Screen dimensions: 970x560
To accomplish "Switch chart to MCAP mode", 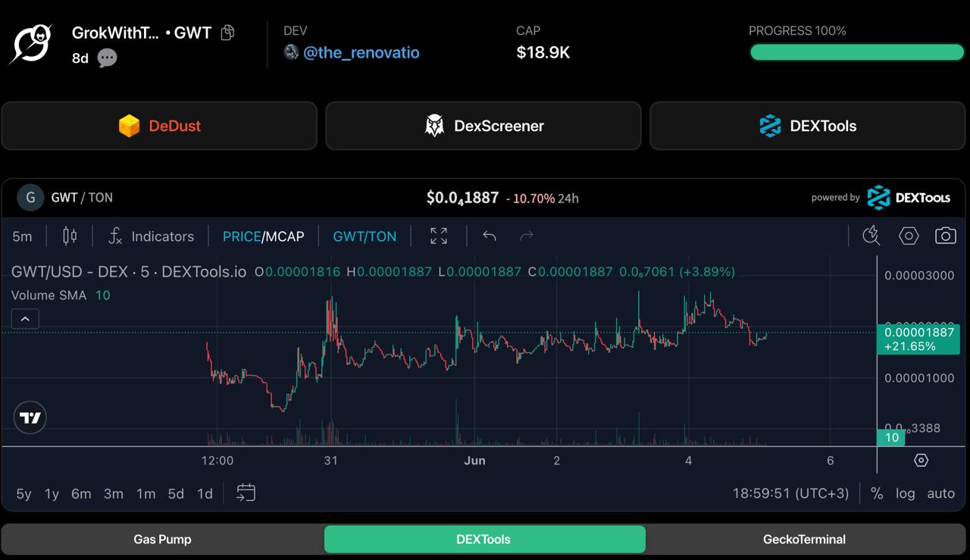I will pos(284,236).
